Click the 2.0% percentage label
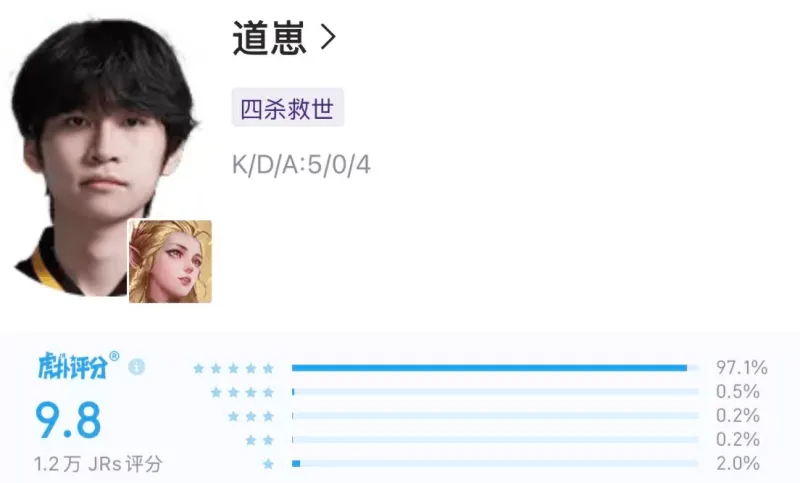 [x=738, y=463]
